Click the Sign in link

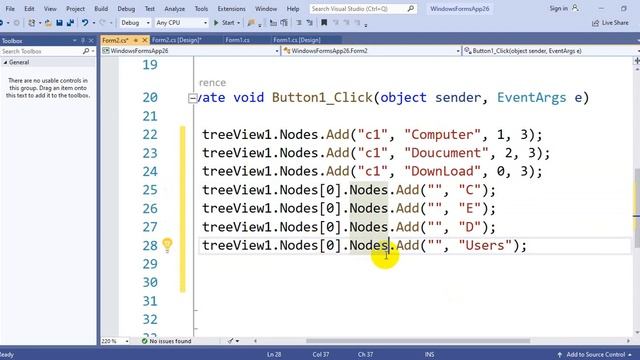point(558,8)
